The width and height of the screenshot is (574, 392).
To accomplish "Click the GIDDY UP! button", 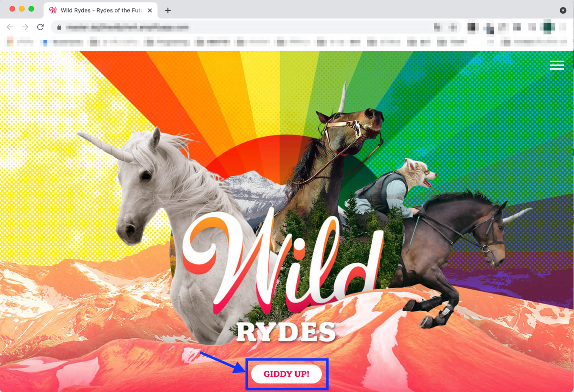I will click(x=287, y=374).
